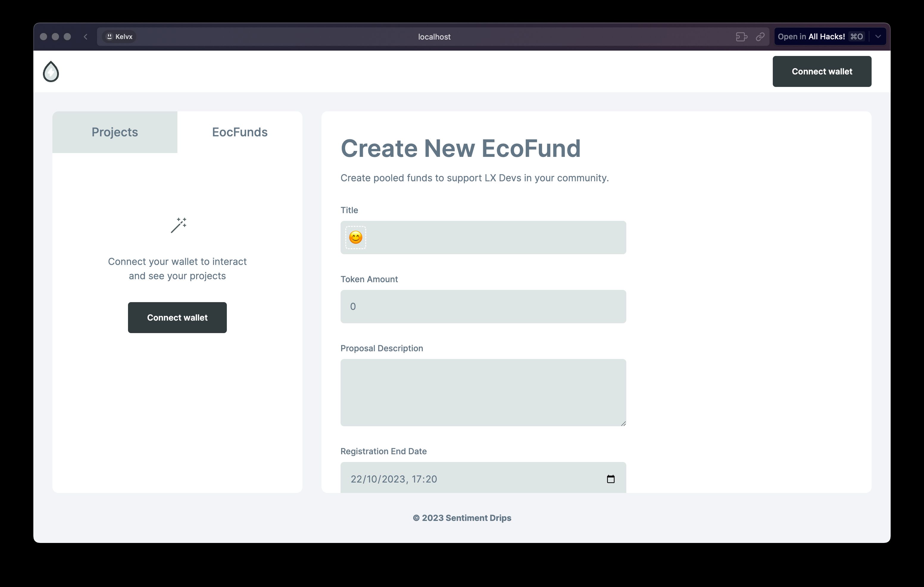
Task: Click the link/chain icon in browser toolbar
Action: pyautogui.click(x=760, y=36)
